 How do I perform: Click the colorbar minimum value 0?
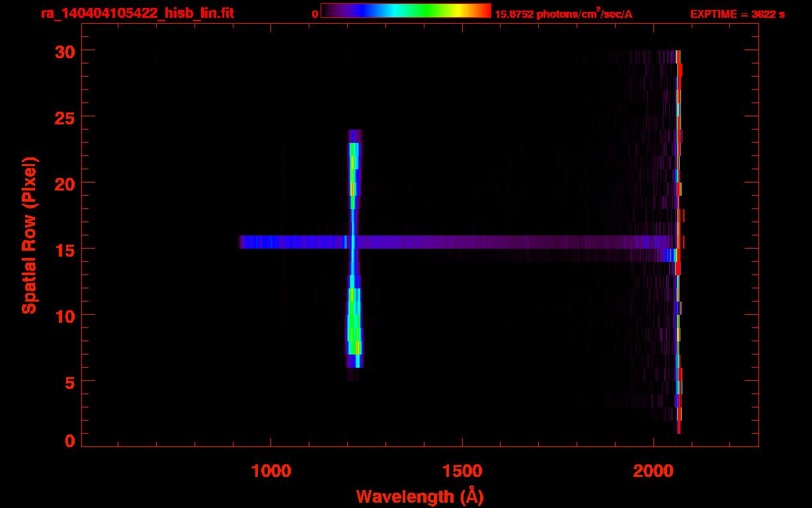(x=315, y=14)
